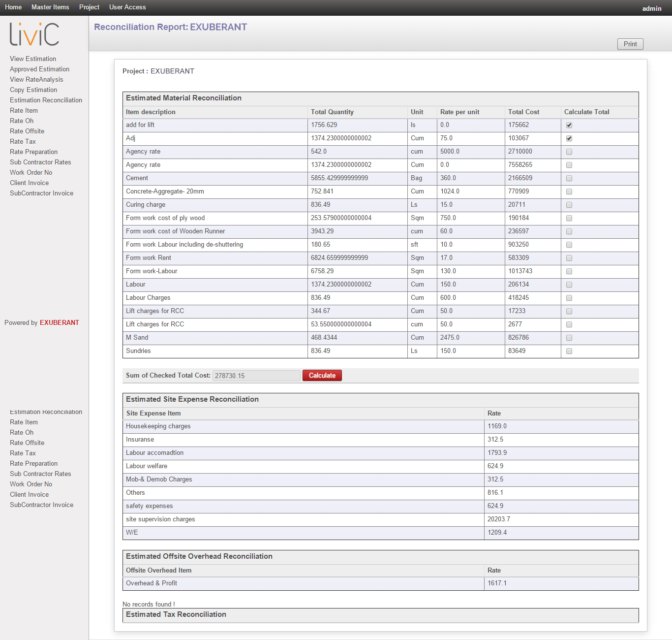
Task: Uncheck the 'add for lift' checkbox
Action: pos(569,125)
